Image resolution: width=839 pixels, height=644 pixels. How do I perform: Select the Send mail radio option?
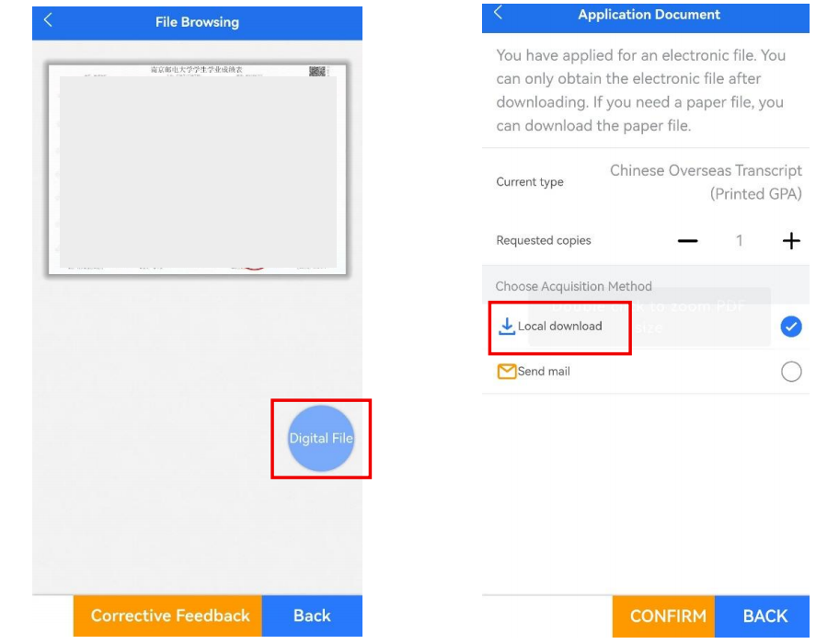click(791, 371)
